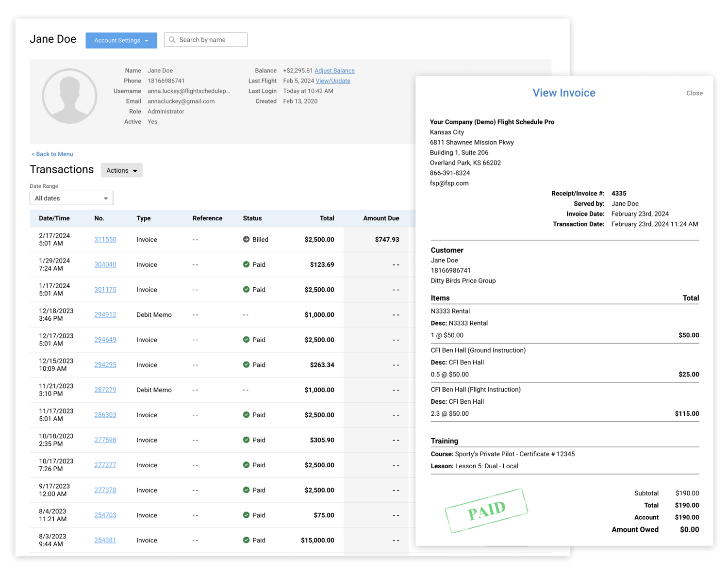728x575 pixels.
Task: Click the Status column header
Action: [x=252, y=218]
